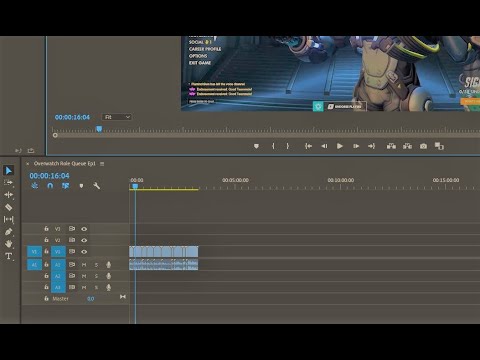Go to Out point
The width and height of the screenshot is (480, 360).
tap(371, 146)
